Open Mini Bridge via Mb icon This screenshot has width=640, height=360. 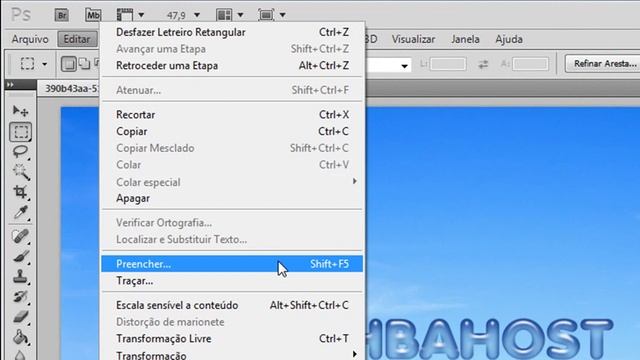[x=93, y=15]
